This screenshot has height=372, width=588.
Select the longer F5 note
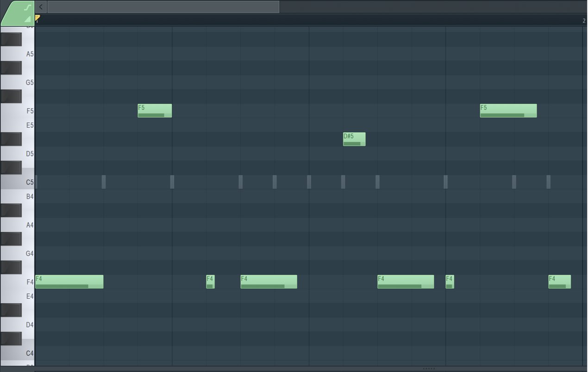[508, 111]
